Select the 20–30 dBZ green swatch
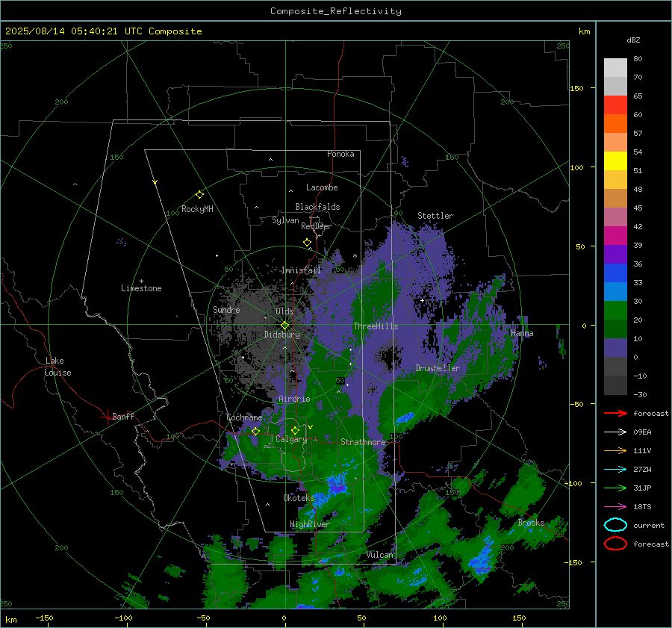The image size is (672, 628). pos(615,310)
